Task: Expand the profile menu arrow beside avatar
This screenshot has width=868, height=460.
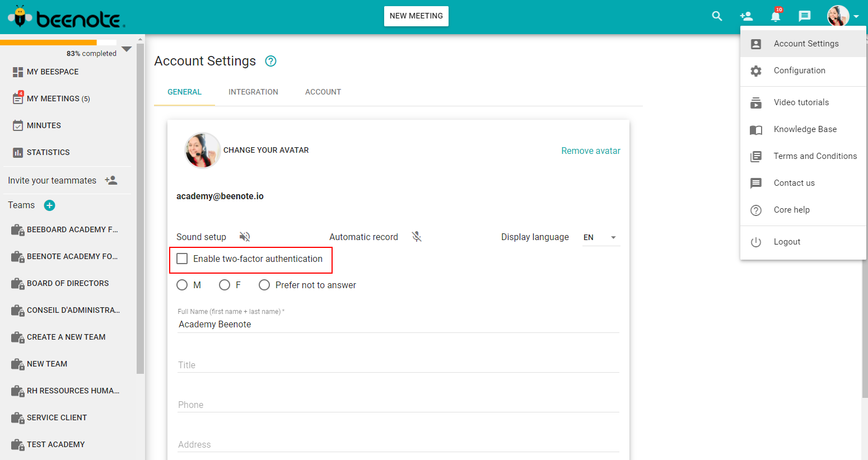Action: (856, 17)
